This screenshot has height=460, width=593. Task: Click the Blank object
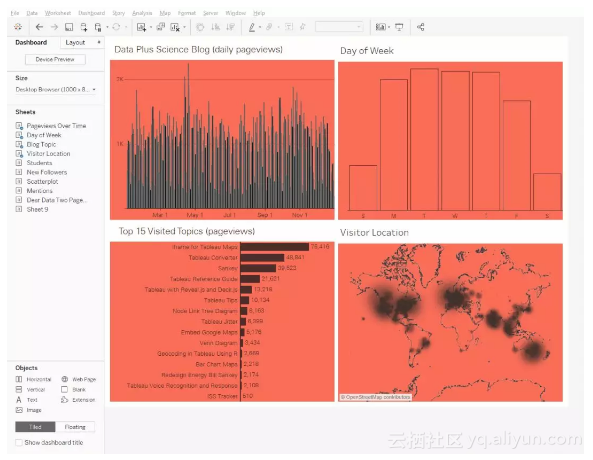click(73, 389)
